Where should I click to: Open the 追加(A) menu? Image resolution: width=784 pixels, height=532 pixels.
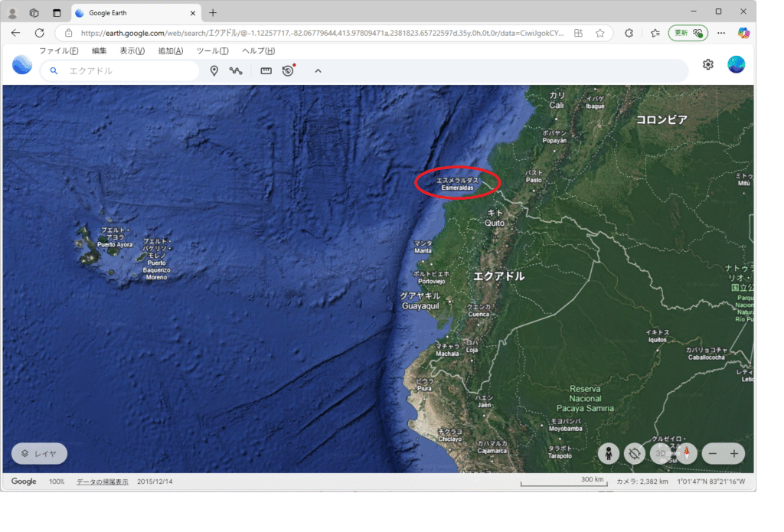pyautogui.click(x=171, y=51)
